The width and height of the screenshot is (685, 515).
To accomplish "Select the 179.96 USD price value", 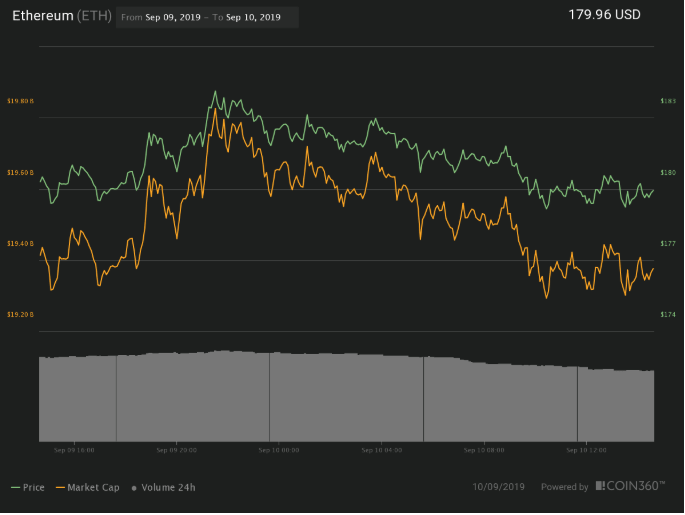I will pyautogui.click(x=604, y=14).
